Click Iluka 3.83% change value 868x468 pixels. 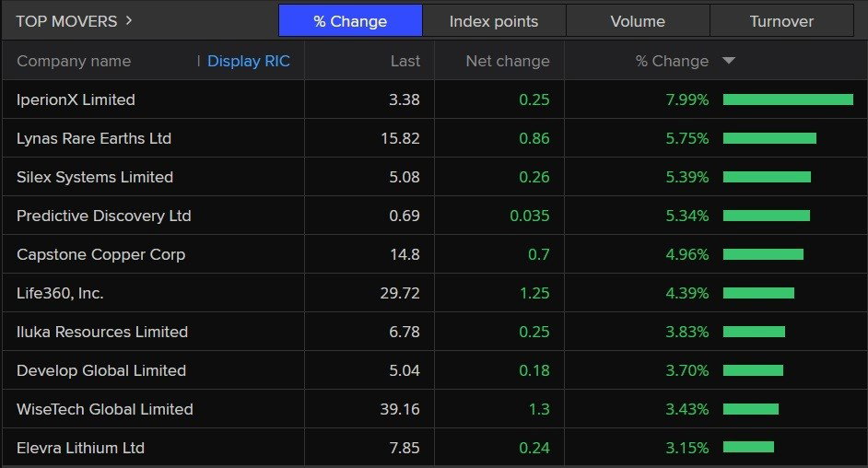(x=687, y=332)
